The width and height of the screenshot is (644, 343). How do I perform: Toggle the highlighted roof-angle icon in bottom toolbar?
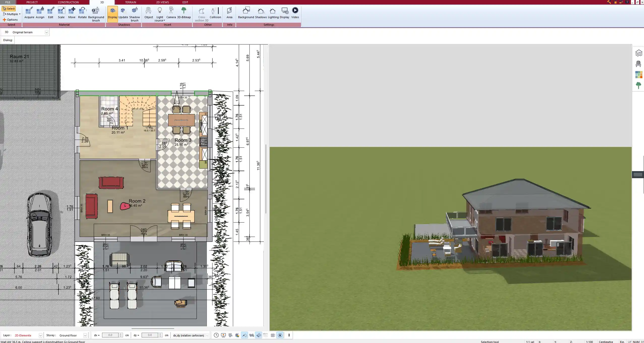244,335
